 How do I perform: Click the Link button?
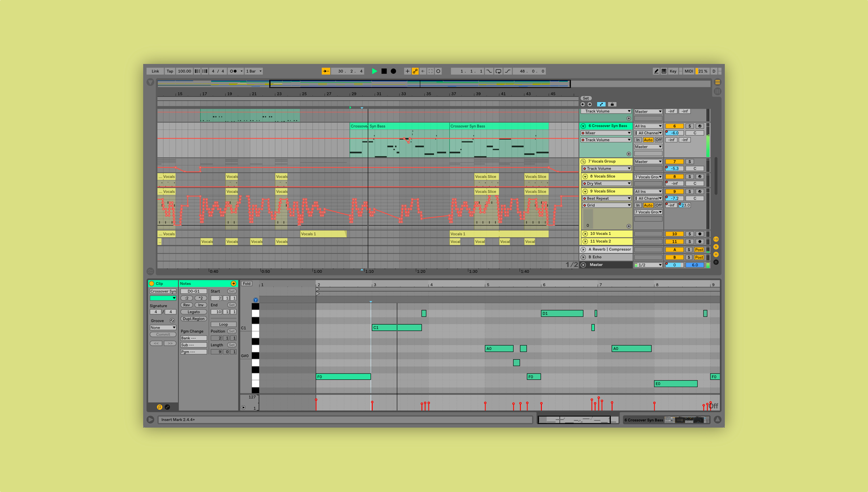[x=155, y=71]
